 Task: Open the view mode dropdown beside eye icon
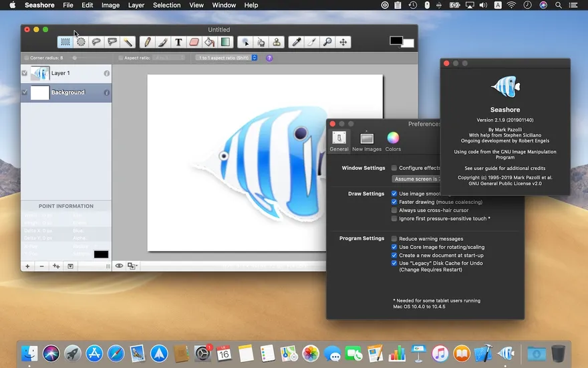click(132, 266)
